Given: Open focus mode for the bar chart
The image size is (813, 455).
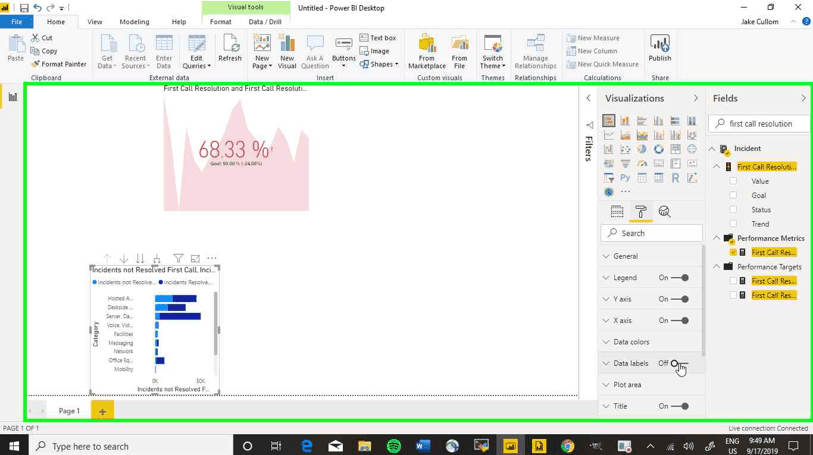Looking at the screenshot, I should (x=195, y=258).
